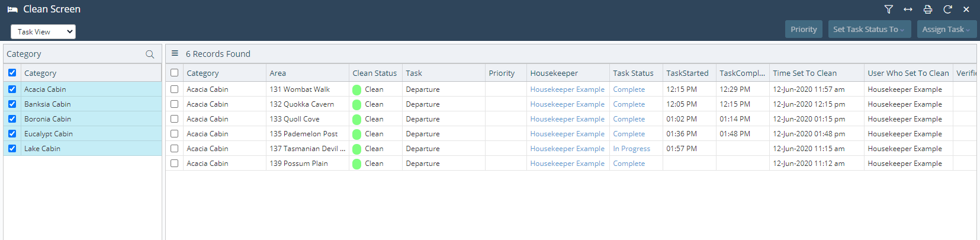This screenshot has height=240, width=980.
Task: Open the Assign Task dropdown
Action: pyautogui.click(x=946, y=29)
